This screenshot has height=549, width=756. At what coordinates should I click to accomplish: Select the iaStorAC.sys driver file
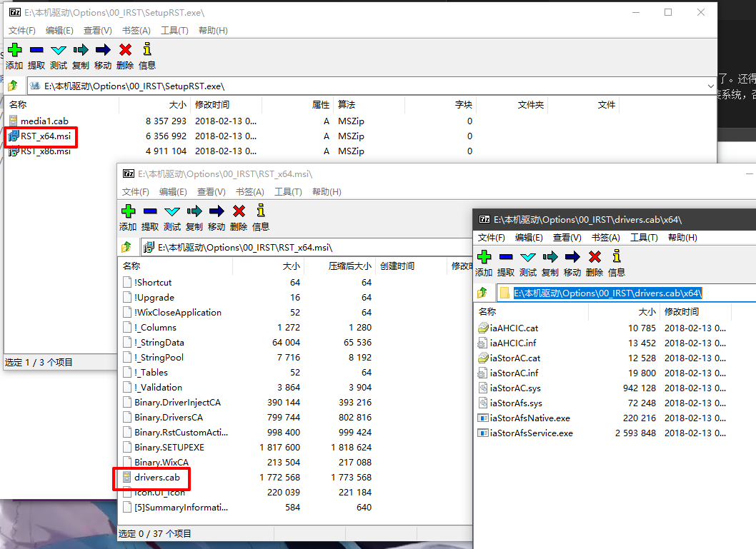point(514,388)
